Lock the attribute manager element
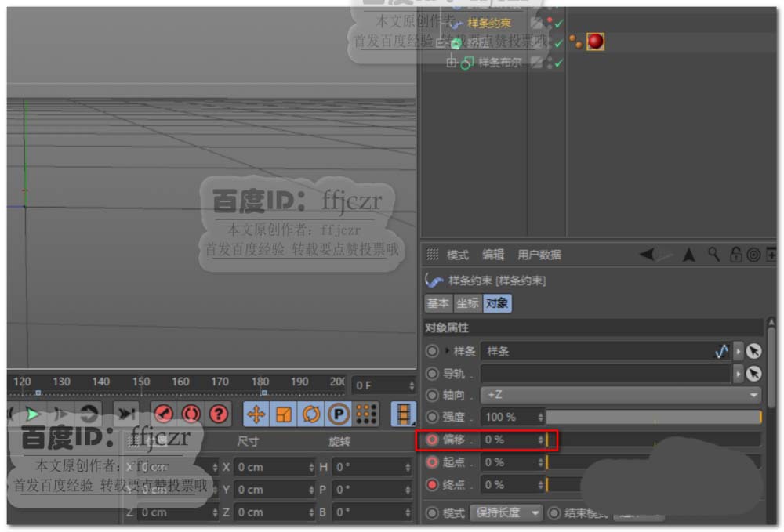The width and height of the screenshot is (784, 532). pos(735,255)
